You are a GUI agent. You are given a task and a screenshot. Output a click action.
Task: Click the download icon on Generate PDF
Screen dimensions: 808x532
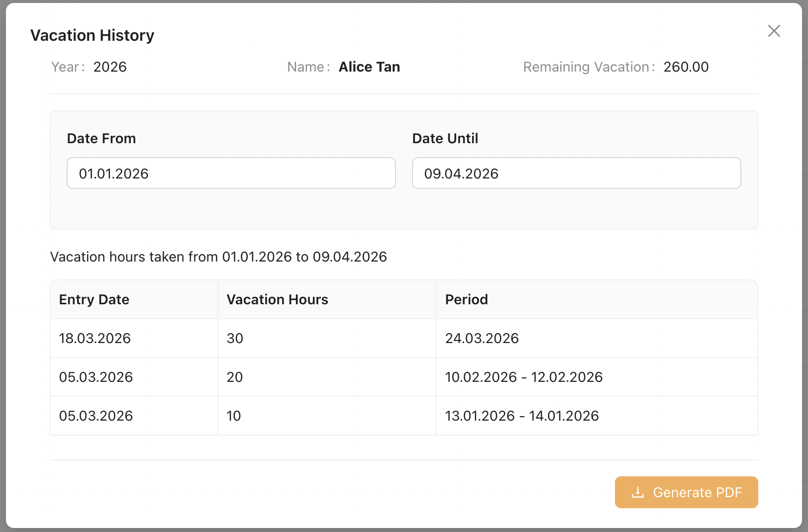point(637,492)
